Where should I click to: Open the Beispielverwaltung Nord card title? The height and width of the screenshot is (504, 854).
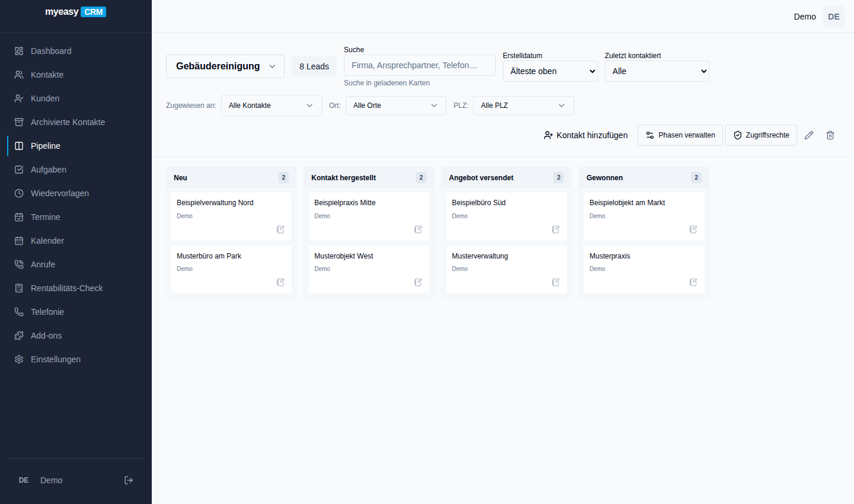click(215, 203)
